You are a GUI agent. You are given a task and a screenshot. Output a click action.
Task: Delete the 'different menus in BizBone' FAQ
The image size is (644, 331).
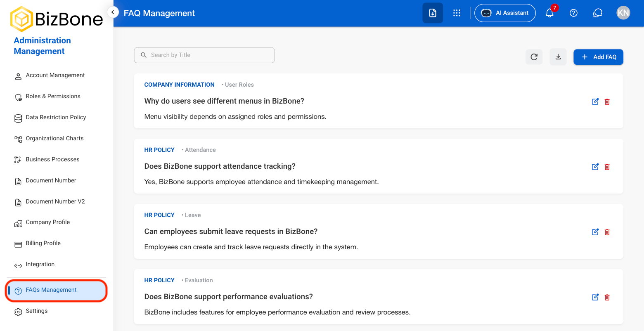607,102
